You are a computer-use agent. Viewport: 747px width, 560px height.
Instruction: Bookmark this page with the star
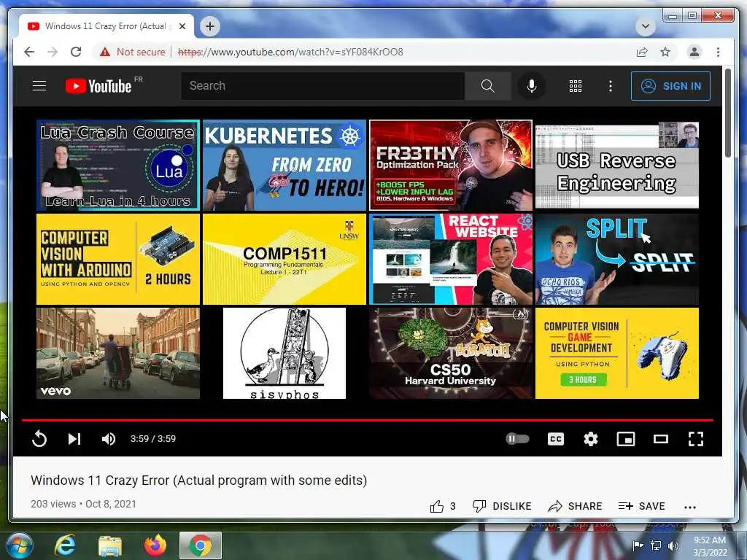click(665, 52)
